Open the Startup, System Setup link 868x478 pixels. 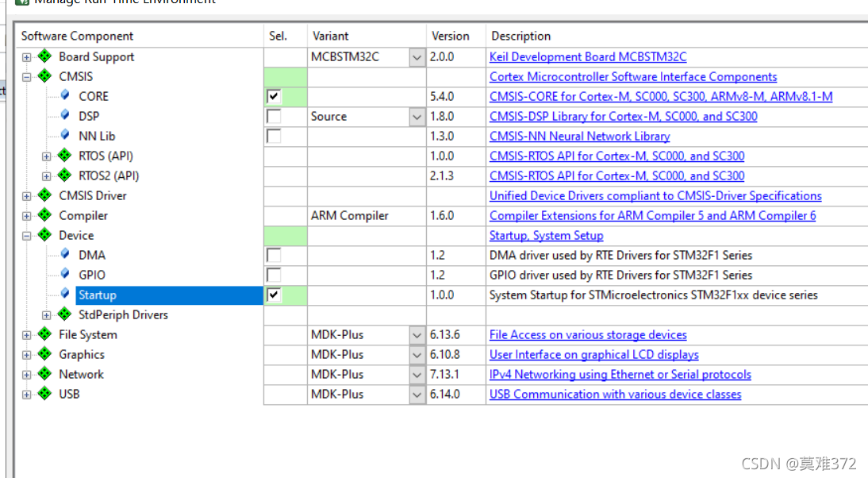click(547, 236)
